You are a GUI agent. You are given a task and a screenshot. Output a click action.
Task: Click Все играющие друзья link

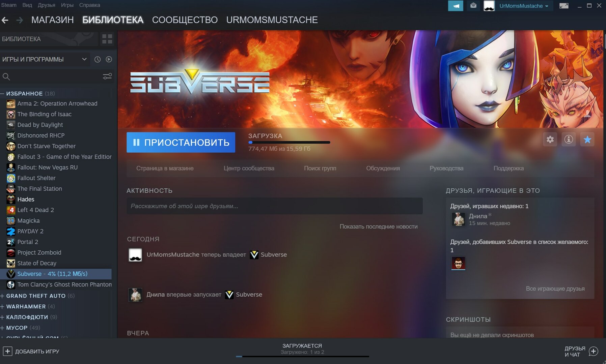555,289
